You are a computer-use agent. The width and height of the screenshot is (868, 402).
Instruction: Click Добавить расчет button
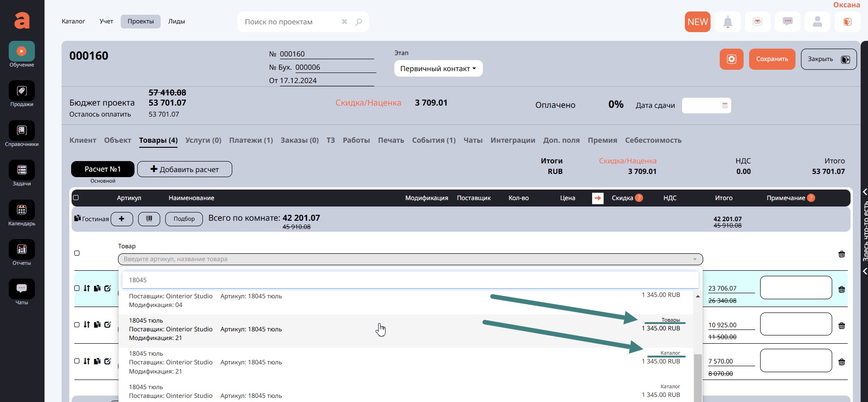185,169
